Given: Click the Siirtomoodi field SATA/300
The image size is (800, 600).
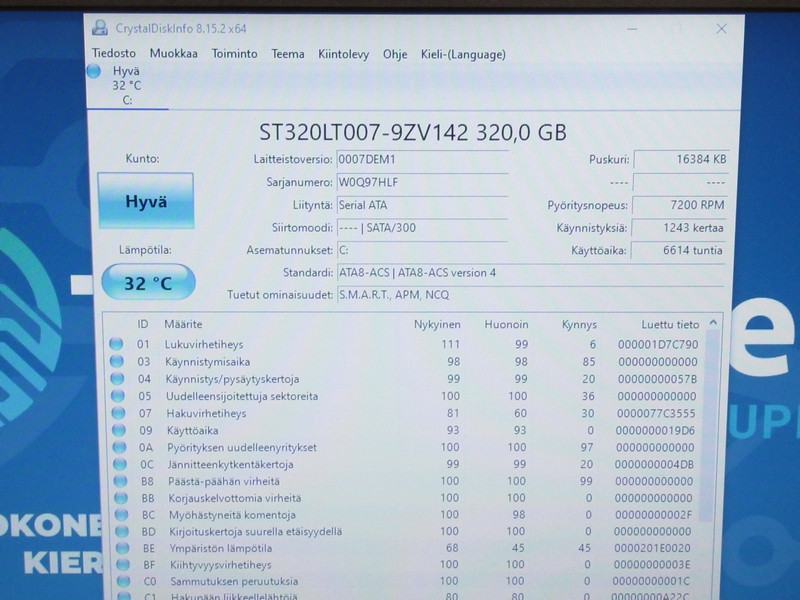Looking at the screenshot, I should pos(422,228).
